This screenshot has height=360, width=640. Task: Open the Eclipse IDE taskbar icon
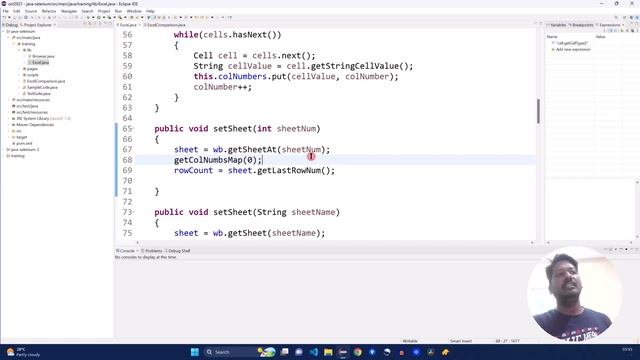[x=343, y=352]
